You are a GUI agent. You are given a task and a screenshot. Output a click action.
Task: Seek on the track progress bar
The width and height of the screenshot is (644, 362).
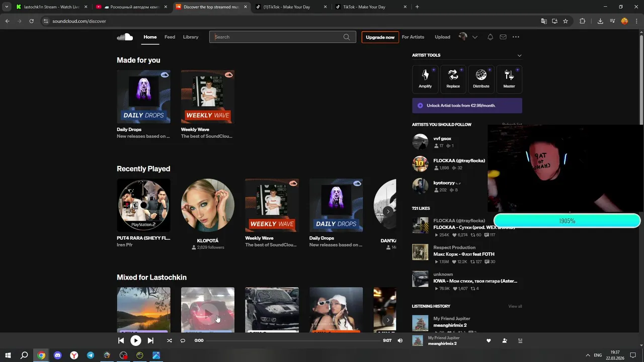click(x=294, y=340)
